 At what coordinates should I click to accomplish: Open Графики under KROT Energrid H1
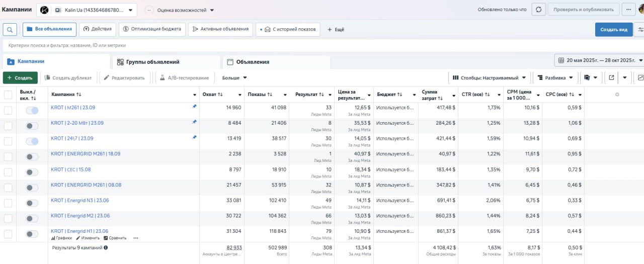click(x=61, y=238)
